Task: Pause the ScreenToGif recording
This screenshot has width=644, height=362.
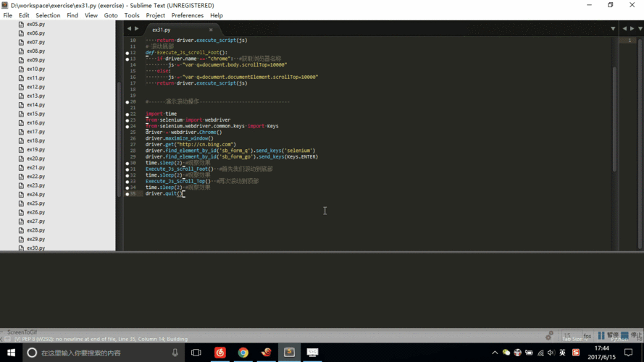Action: pyautogui.click(x=608, y=335)
